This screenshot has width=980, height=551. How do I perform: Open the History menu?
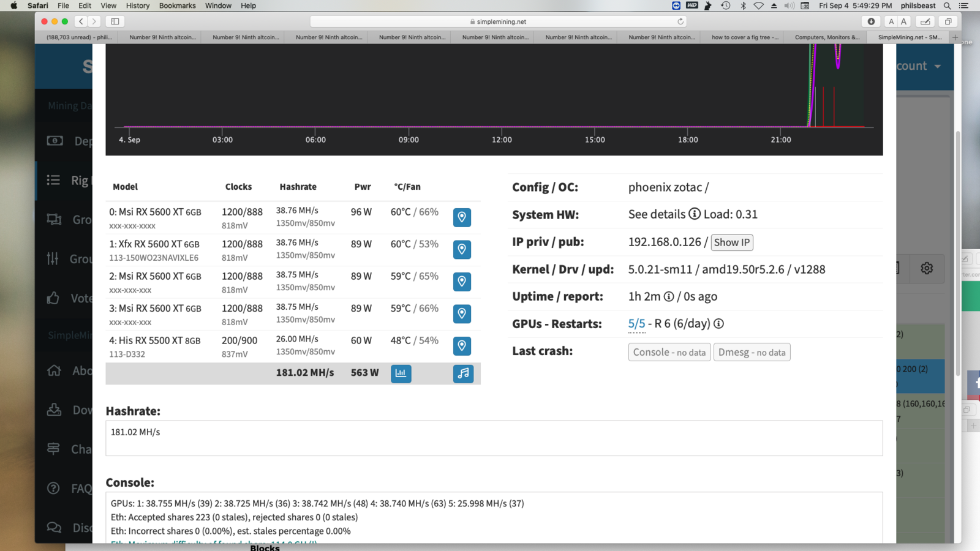tap(138, 6)
